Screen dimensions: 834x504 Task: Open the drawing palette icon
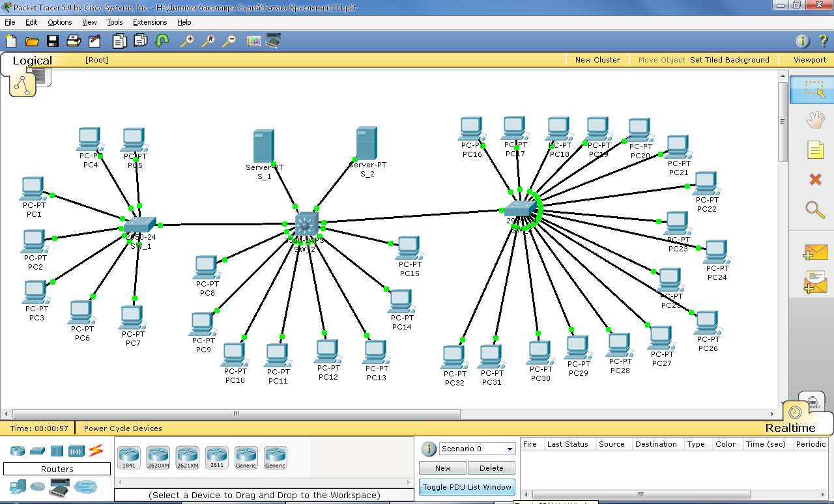pyautogui.click(x=253, y=41)
